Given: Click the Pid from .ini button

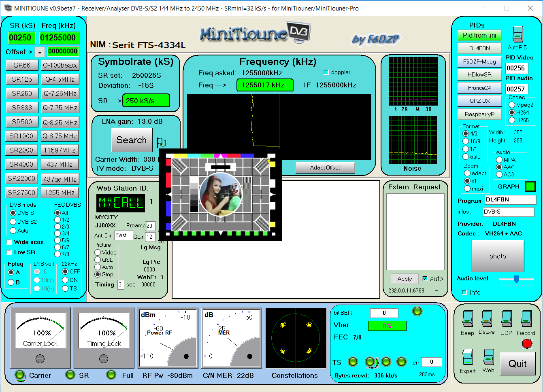Looking at the screenshot, I should pos(479,36).
